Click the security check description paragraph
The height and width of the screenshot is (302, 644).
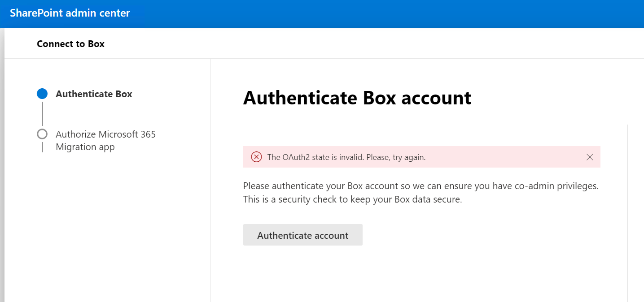point(420,192)
